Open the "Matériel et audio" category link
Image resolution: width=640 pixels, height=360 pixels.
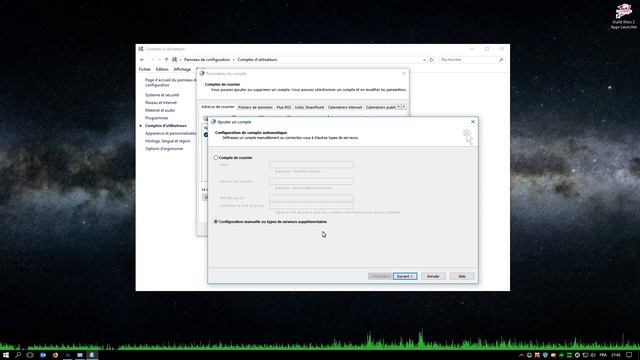pyautogui.click(x=160, y=110)
